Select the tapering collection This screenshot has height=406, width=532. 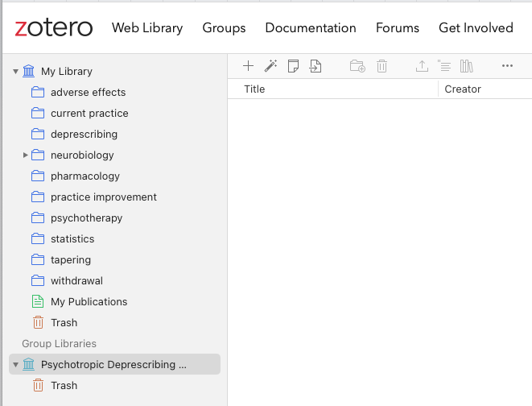tap(71, 260)
